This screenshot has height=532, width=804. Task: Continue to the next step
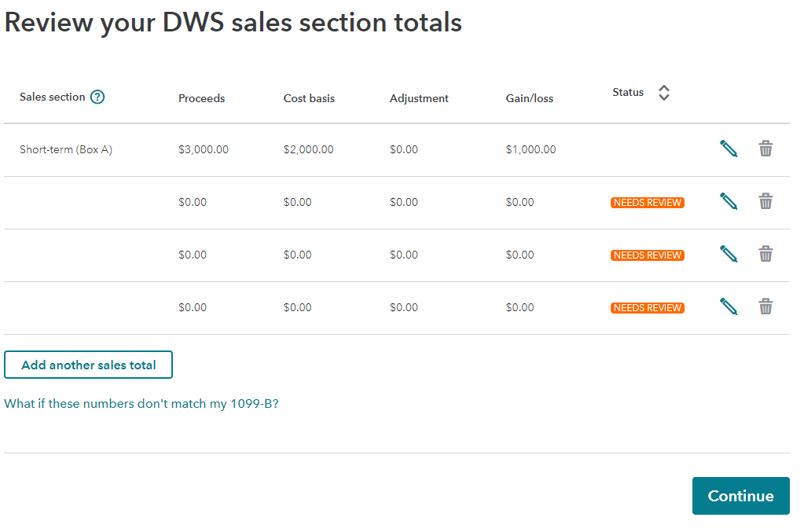tap(741, 496)
